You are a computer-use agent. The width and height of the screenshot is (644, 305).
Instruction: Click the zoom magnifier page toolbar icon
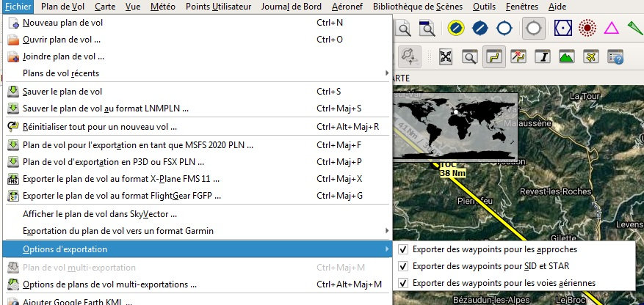click(404, 29)
